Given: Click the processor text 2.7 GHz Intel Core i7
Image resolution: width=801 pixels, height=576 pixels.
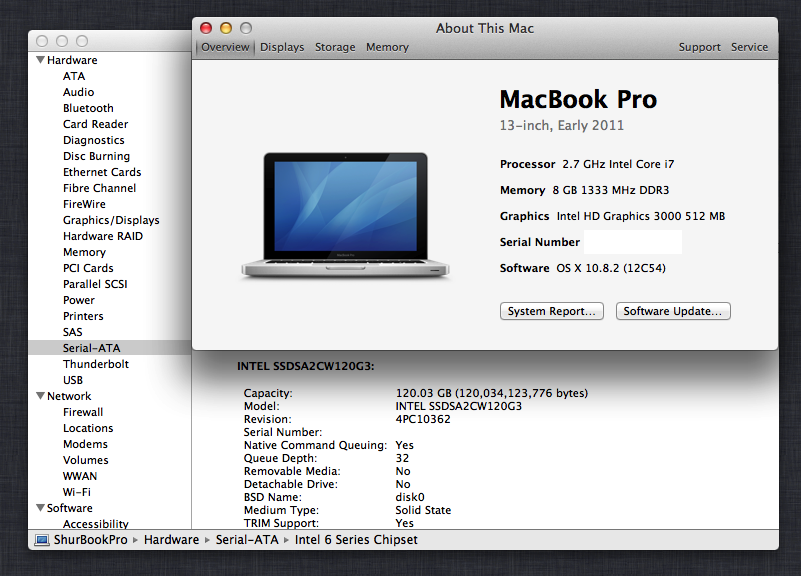Looking at the screenshot, I should tap(618, 164).
